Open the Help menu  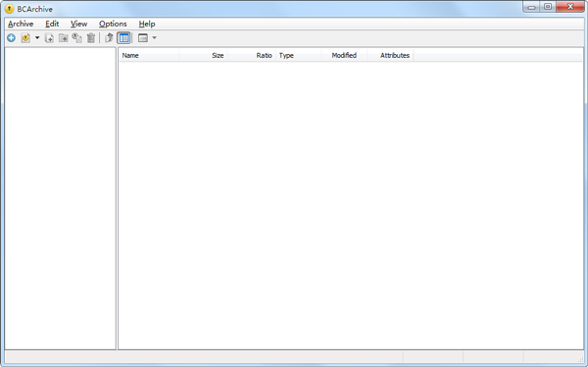[147, 24]
